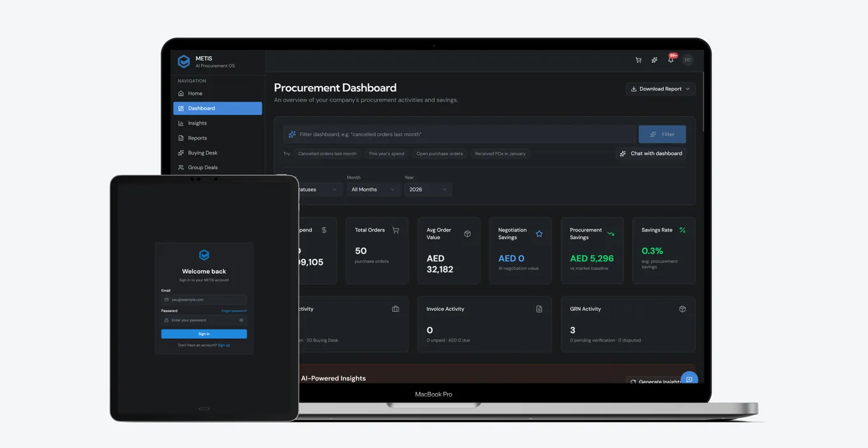Click the Email field on the tablet

coord(204,299)
